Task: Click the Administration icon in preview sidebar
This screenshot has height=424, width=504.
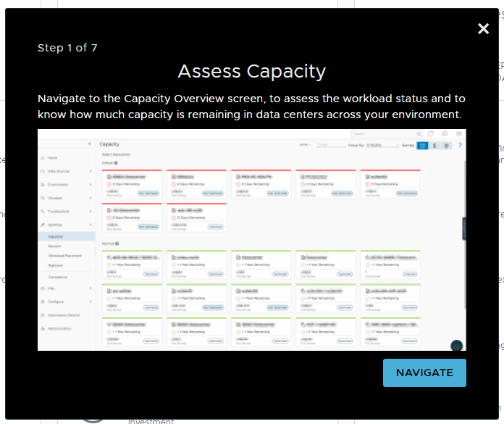Action: (x=43, y=328)
